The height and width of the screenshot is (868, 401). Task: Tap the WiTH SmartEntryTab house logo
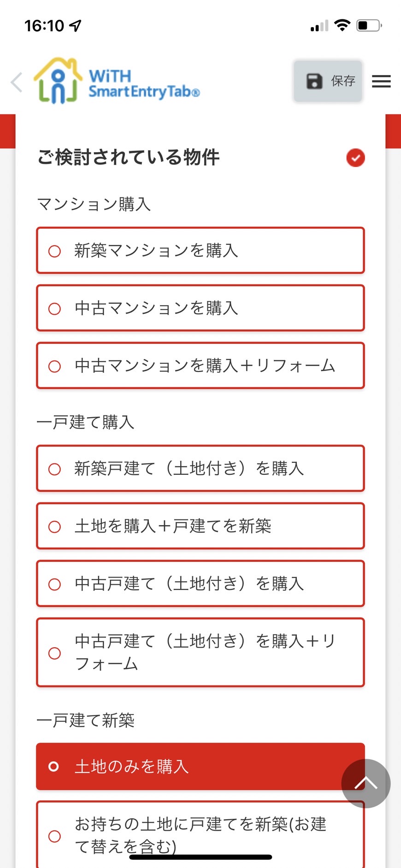(x=58, y=81)
